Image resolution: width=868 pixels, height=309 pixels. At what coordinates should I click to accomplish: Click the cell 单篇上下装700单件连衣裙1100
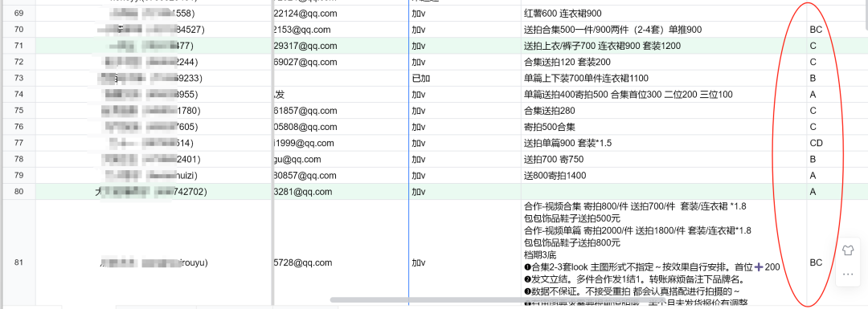pos(663,78)
